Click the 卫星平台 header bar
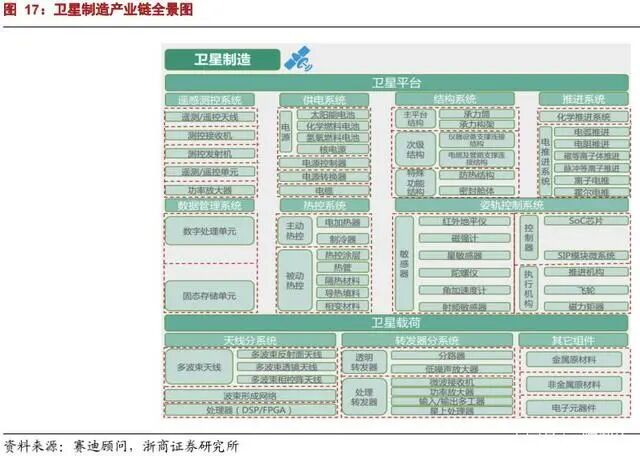The width and height of the screenshot is (640, 456). pos(396,83)
